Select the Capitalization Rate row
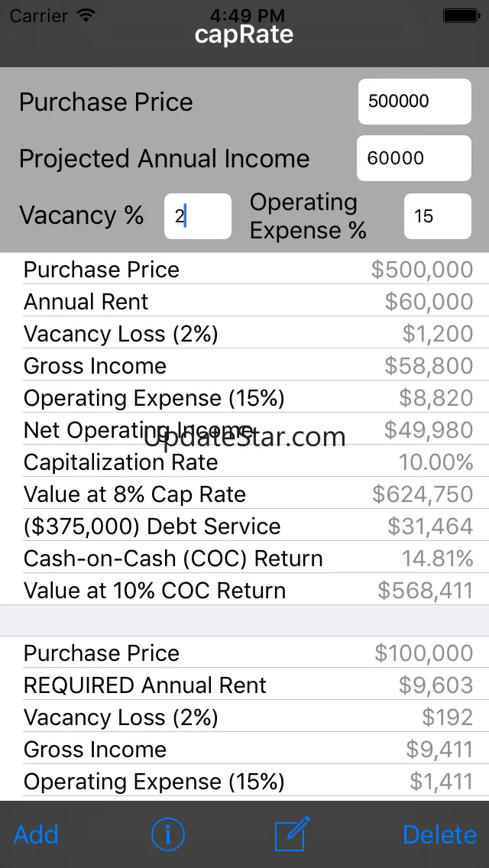The width and height of the screenshot is (489, 868). click(248, 462)
